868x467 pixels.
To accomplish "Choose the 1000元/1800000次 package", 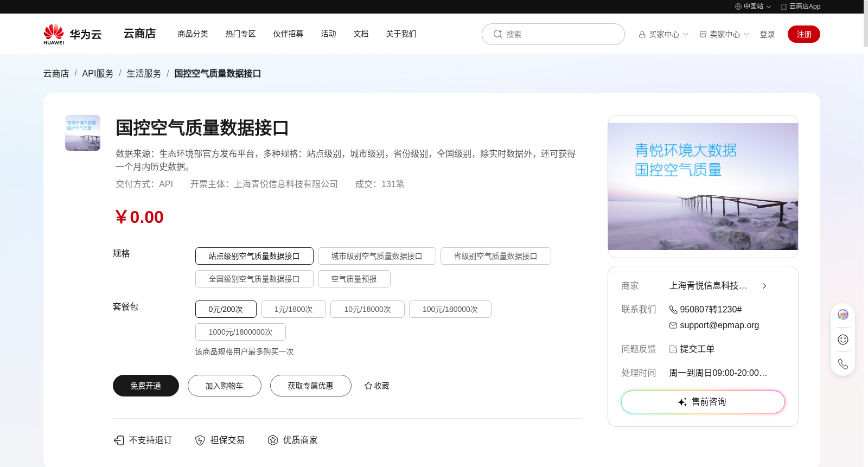I will click(x=240, y=332).
